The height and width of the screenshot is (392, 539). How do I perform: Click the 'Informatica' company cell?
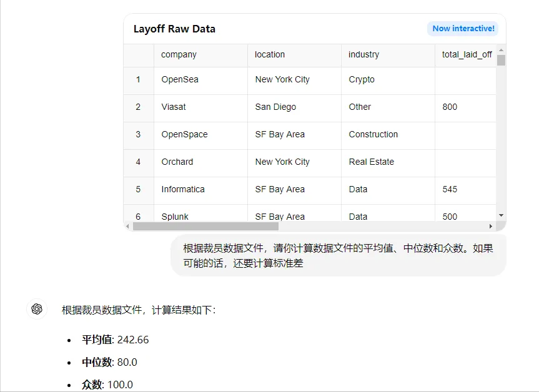pos(200,190)
